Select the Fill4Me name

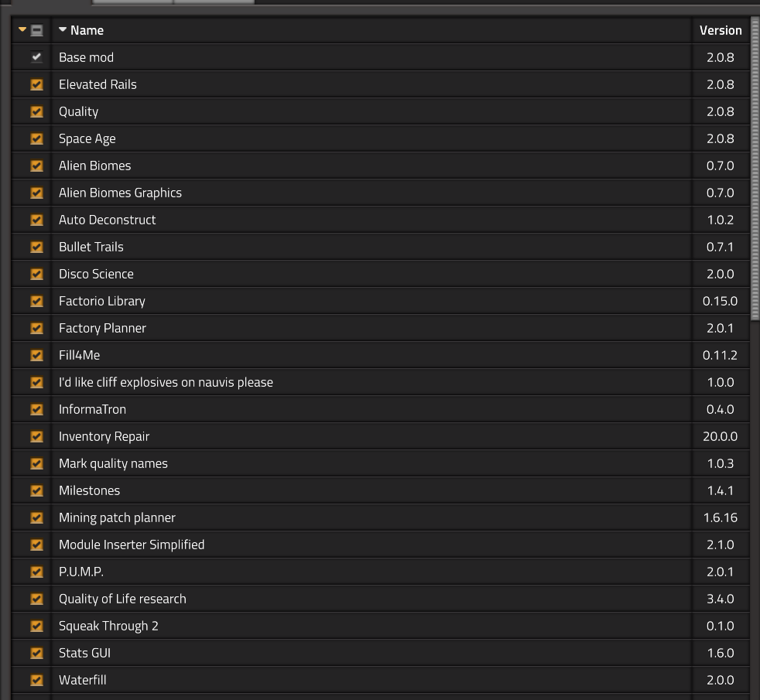click(x=80, y=355)
